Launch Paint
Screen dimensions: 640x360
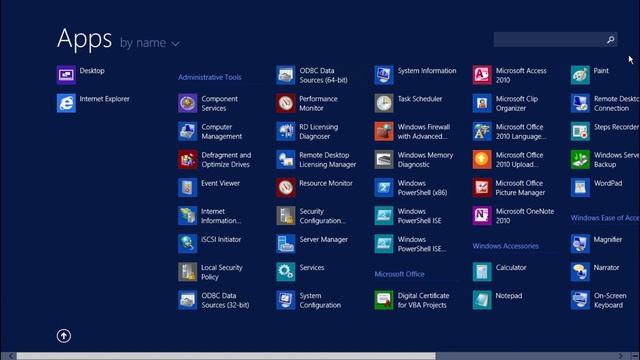point(590,75)
